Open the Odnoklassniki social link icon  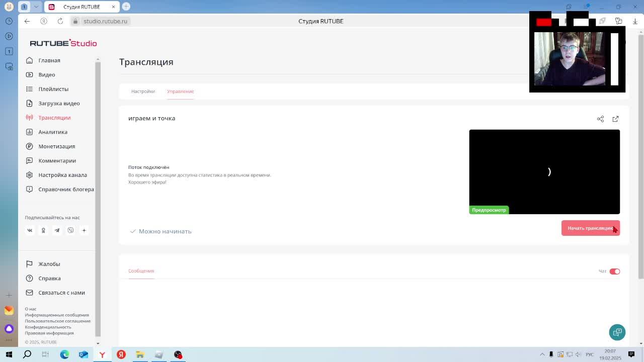(x=43, y=230)
